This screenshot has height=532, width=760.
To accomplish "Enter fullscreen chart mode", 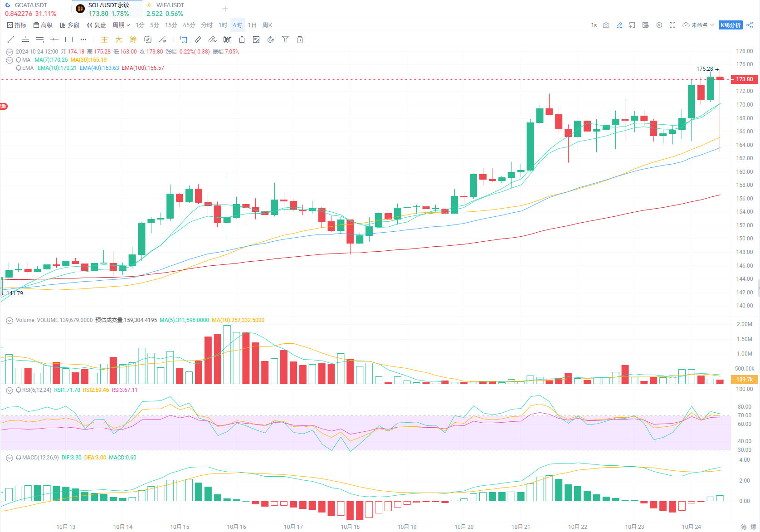I will (x=672, y=25).
